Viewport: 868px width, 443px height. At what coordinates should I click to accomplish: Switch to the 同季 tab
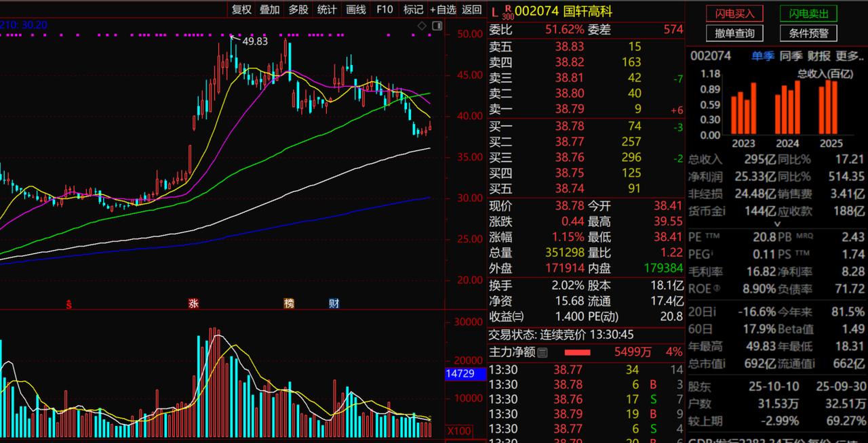[x=791, y=56]
